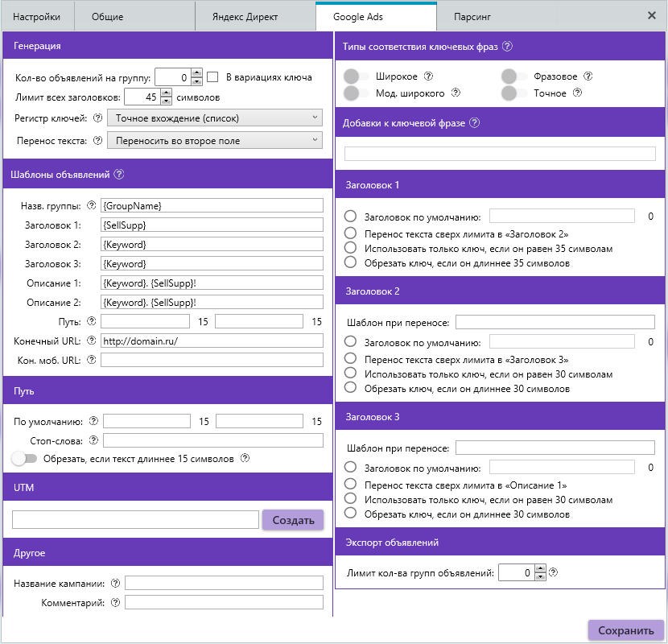The width and height of the screenshot is (668, 644).
Task: Click help icon next to Мод. широкого
Action: (x=456, y=93)
